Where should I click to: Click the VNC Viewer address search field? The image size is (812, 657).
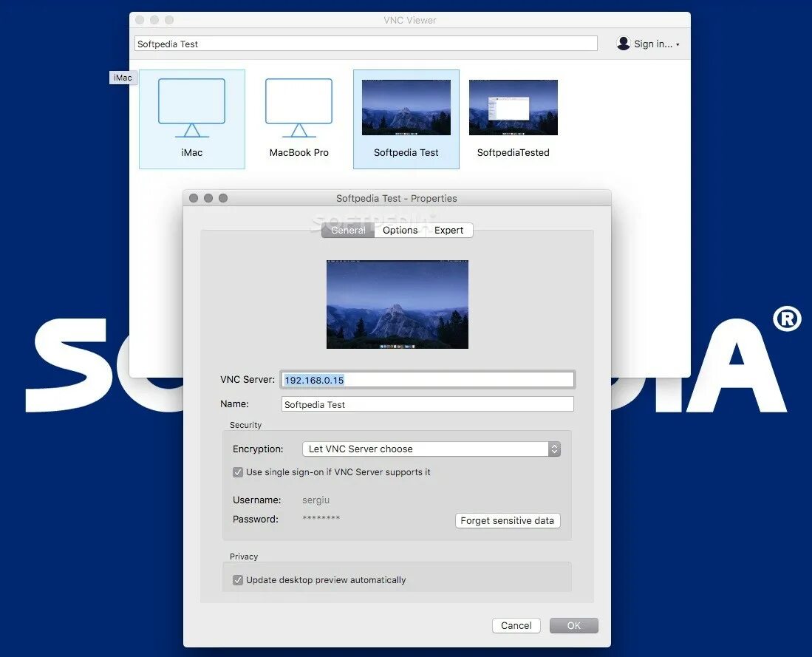point(366,44)
